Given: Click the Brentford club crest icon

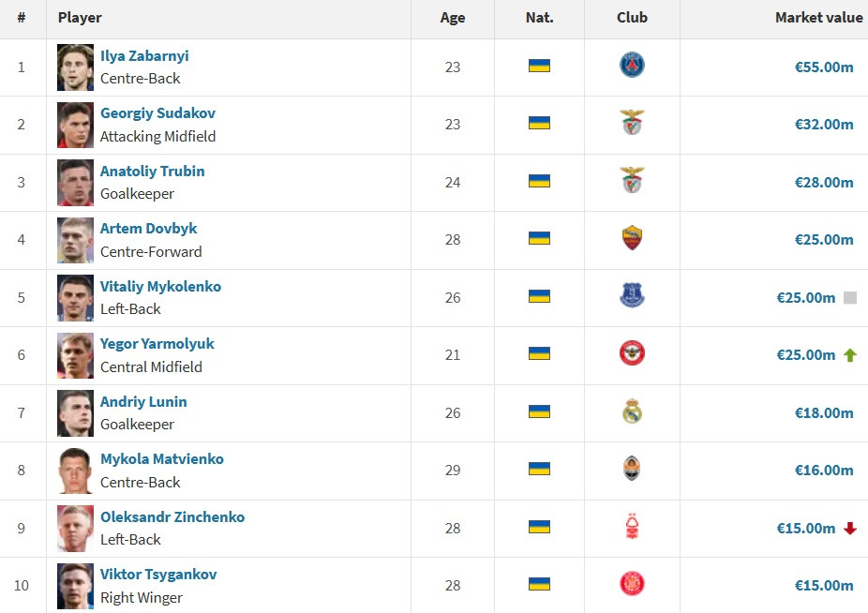Looking at the screenshot, I should click(x=632, y=353).
